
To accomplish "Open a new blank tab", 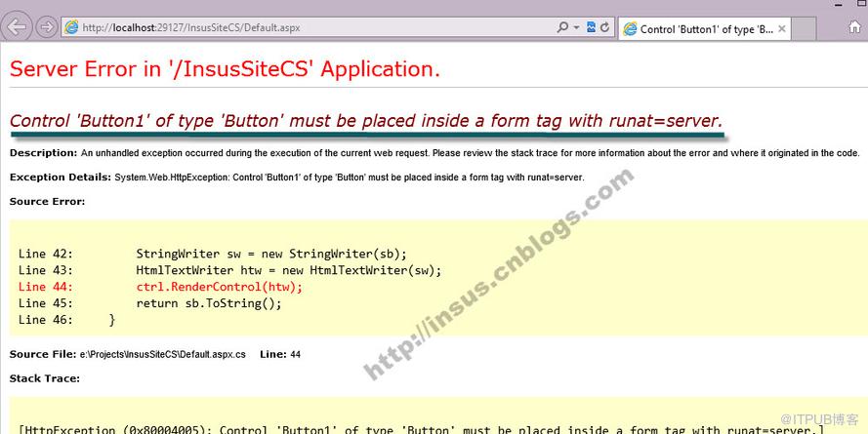I will click(804, 28).
